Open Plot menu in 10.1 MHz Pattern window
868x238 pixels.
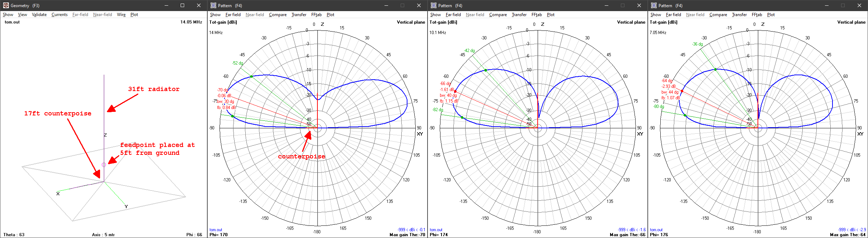coord(551,15)
